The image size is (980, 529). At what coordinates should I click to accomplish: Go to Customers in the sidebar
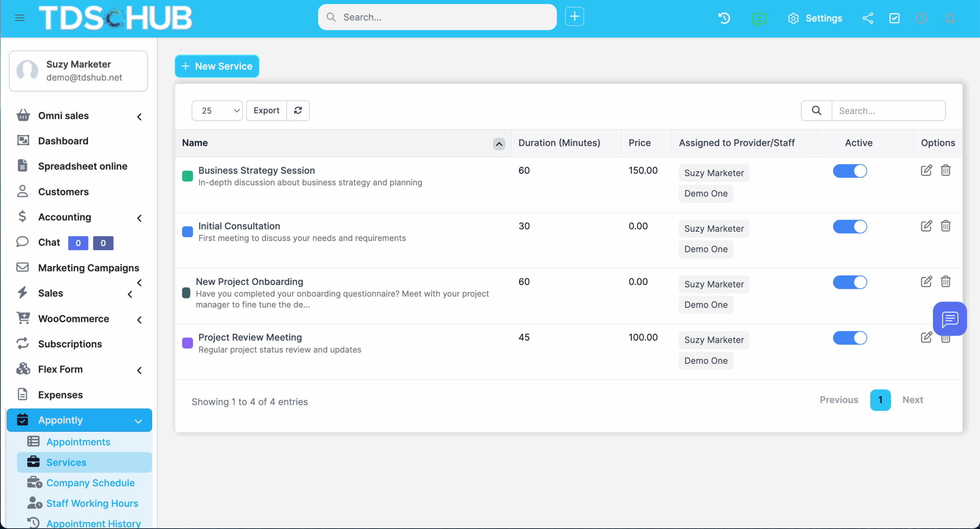tap(63, 192)
